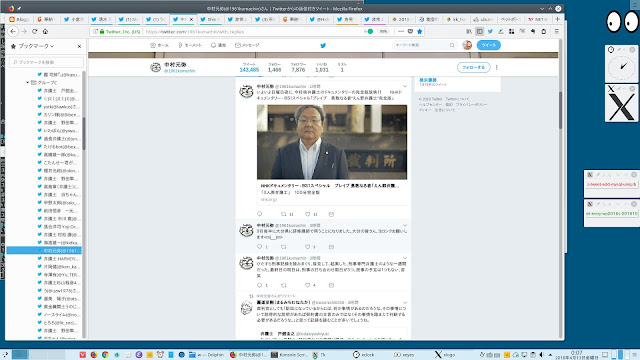Select the highlighted bookmark in the sidebar

(44, 250)
